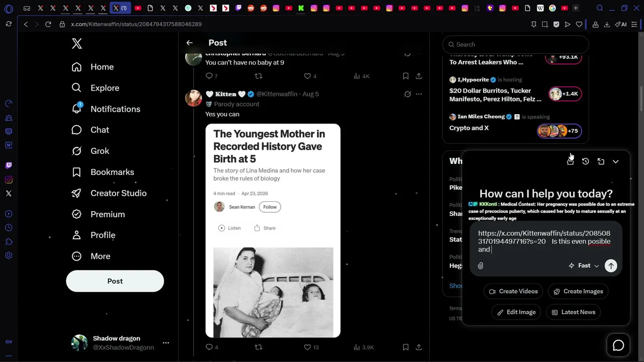View analytics showing 4K views
The height and width of the screenshot is (362, 644).
pos(362,76)
